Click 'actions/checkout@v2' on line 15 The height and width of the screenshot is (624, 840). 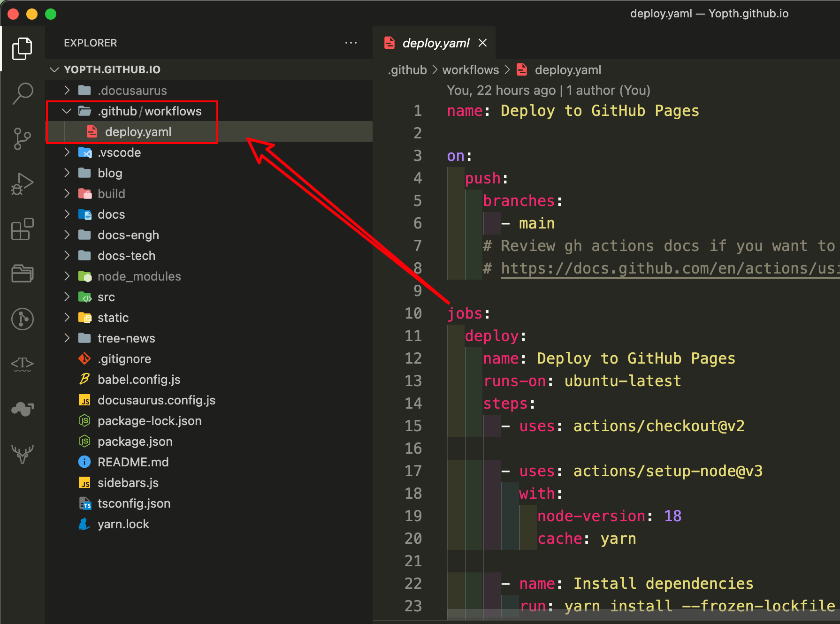tap(659, 426)
